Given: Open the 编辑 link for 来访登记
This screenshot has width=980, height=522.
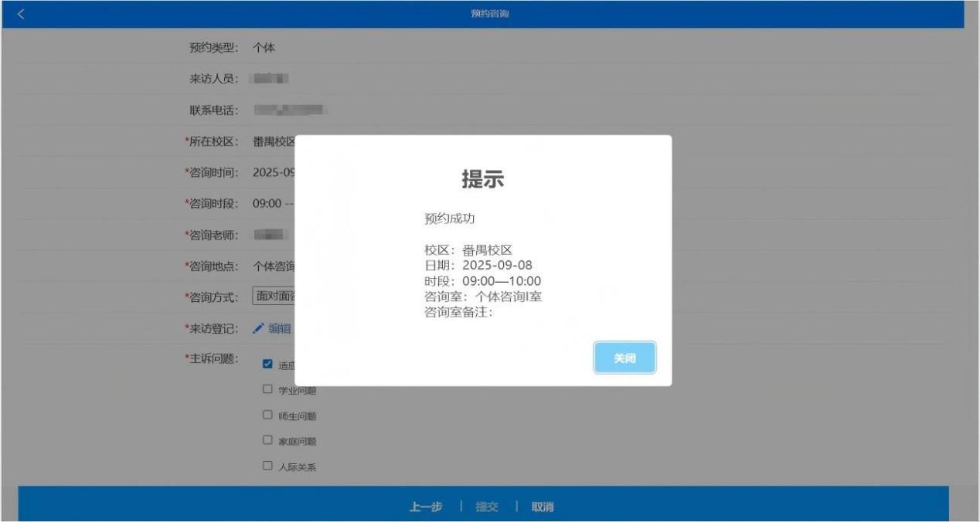Looking at the screenshot, I should click(278, 329).
